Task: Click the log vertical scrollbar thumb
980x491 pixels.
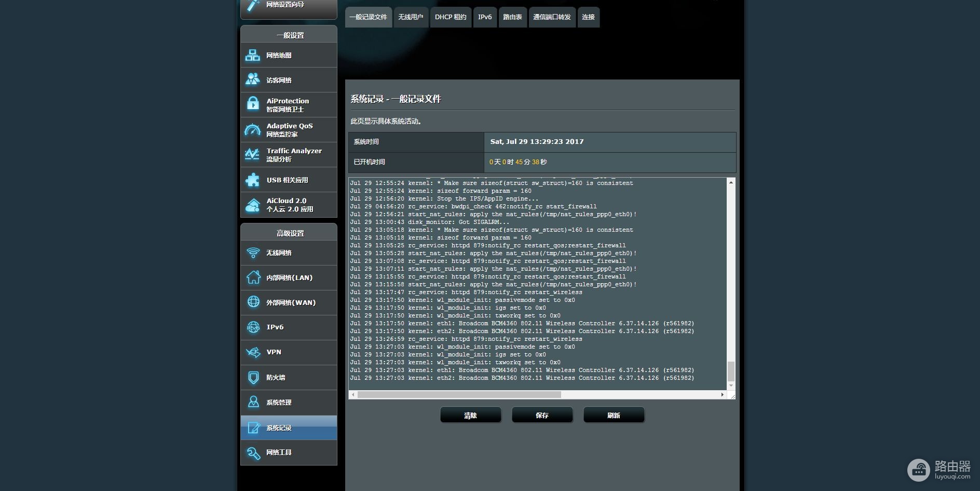Action: (731, 371)
